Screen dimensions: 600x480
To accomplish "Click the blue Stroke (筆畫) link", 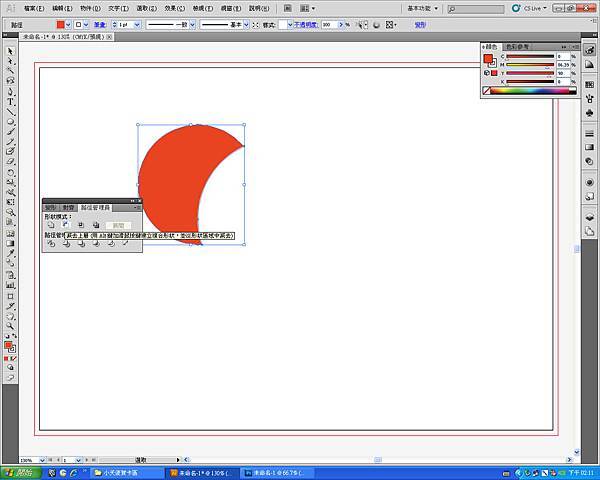I will tap(100, 25).
